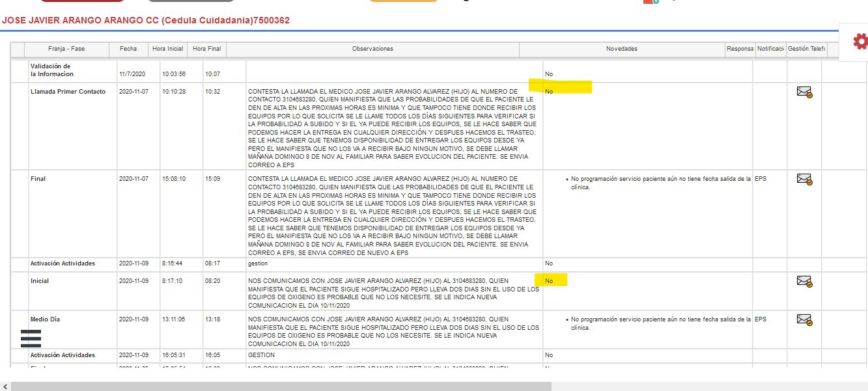The height and width of the screenshot is (391, 868).
Task: Click the Gestión Telef column header
Action: coord(807,49)
